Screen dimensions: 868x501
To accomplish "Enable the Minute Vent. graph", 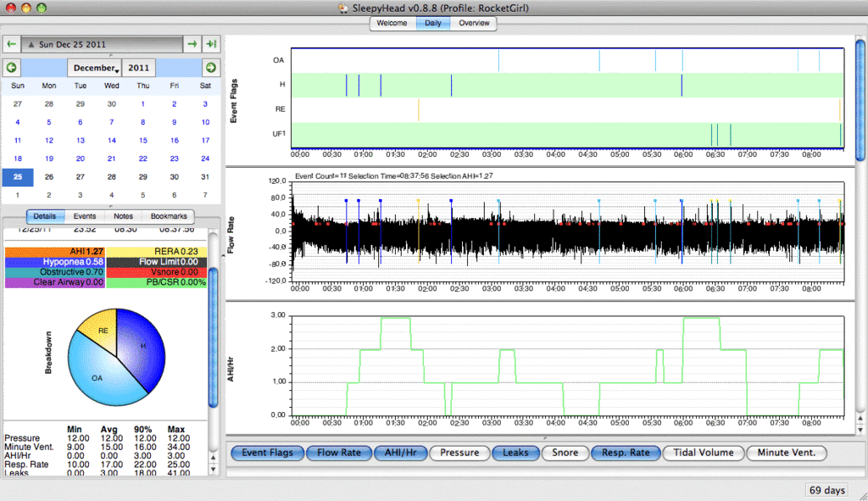I will (786, 453).
